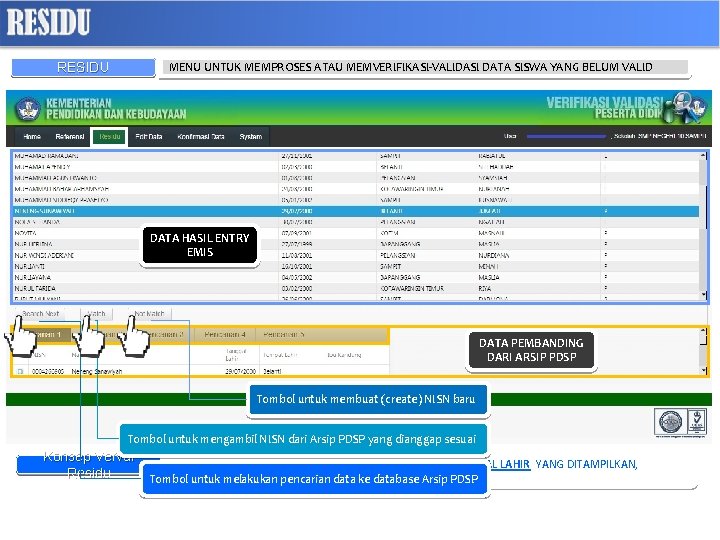
Task: Open the System menu
Action: click(251, 137)
